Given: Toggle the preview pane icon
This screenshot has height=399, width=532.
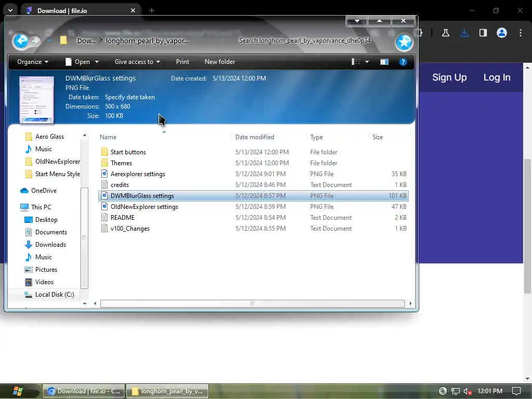Looking at the screenshot, I should 384,62.
